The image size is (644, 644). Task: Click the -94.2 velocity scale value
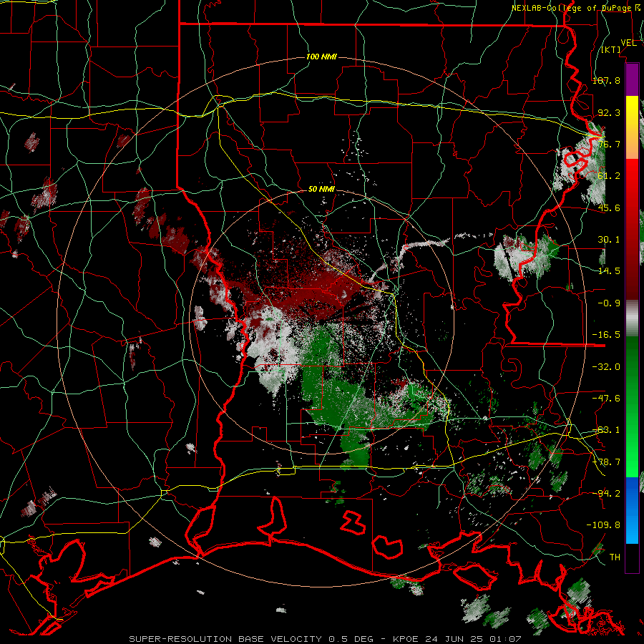coord(606,494)
